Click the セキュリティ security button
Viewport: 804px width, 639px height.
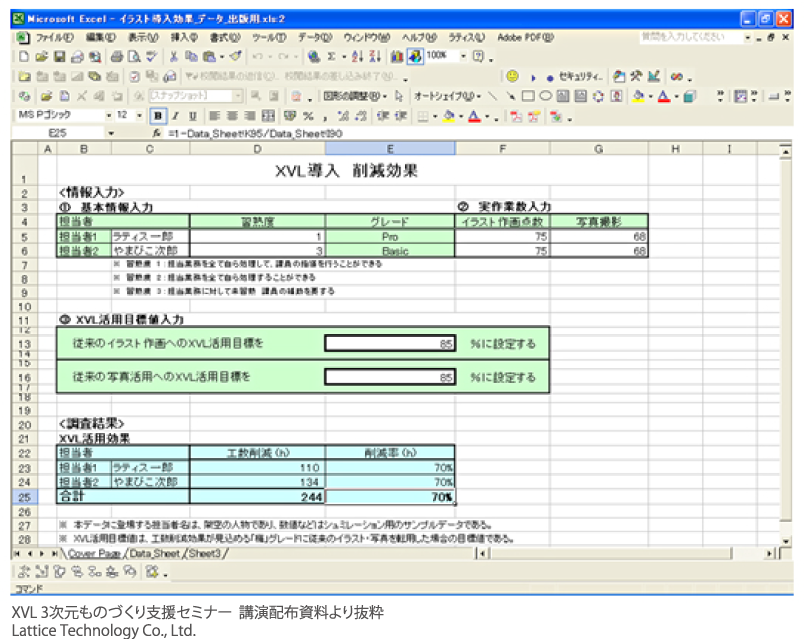coord(579,76)
